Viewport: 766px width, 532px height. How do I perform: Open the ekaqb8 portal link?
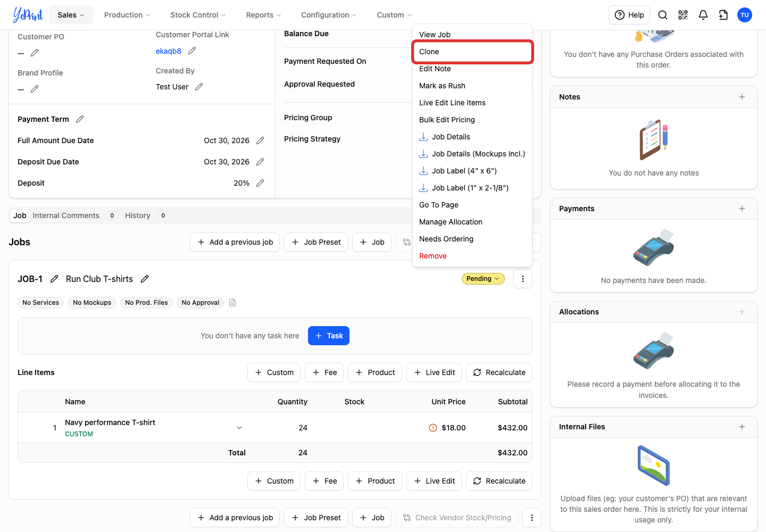point(169,51)
